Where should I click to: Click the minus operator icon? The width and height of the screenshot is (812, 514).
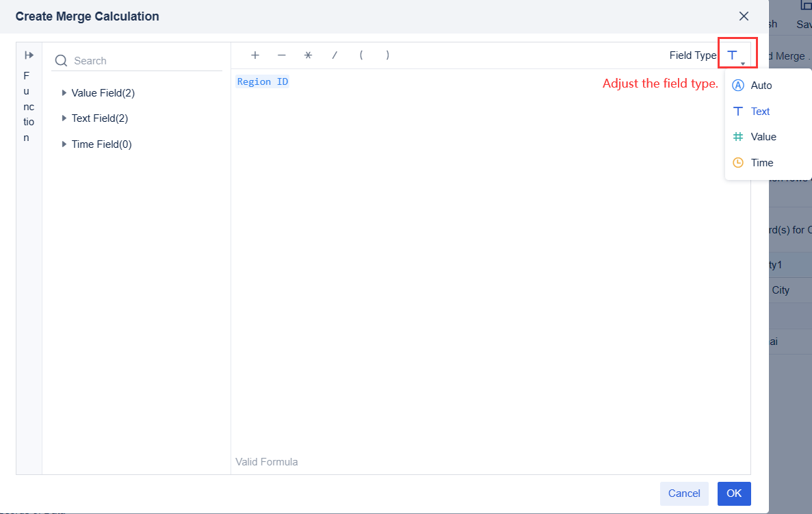tap(281, 55)
